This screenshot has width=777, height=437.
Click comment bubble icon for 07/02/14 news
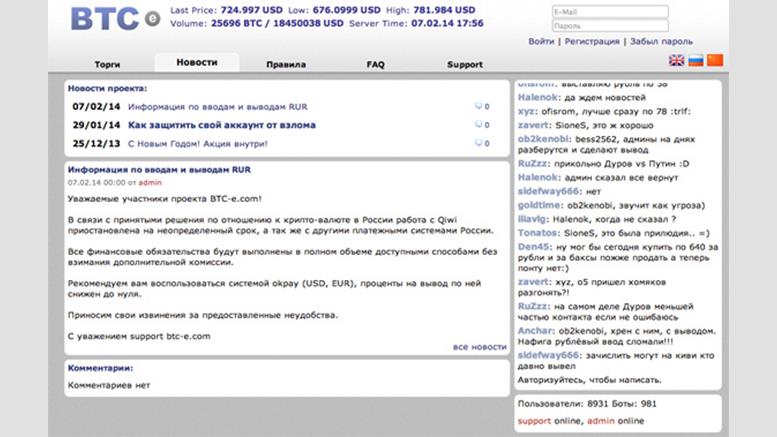pos(478,106)
